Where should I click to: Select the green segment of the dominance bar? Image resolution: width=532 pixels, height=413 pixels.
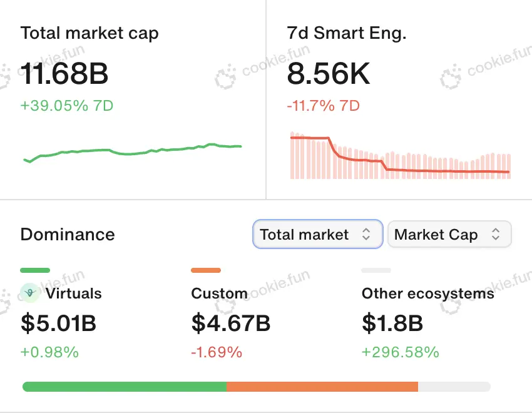point(125,387)
